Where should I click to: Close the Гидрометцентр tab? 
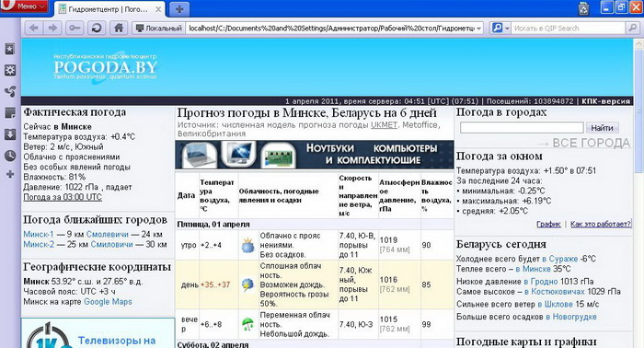click(158, 9)
